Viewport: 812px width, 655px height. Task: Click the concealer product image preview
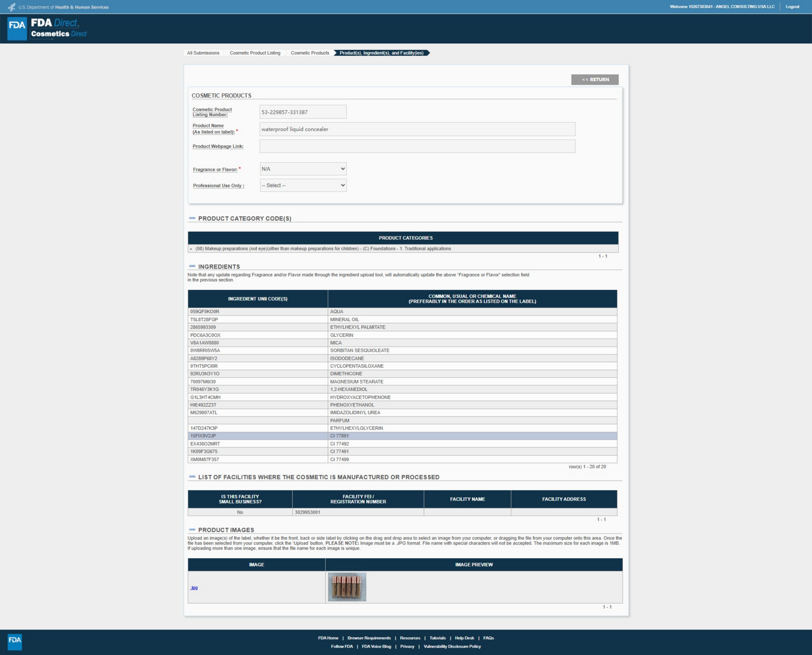click(347, 587)
